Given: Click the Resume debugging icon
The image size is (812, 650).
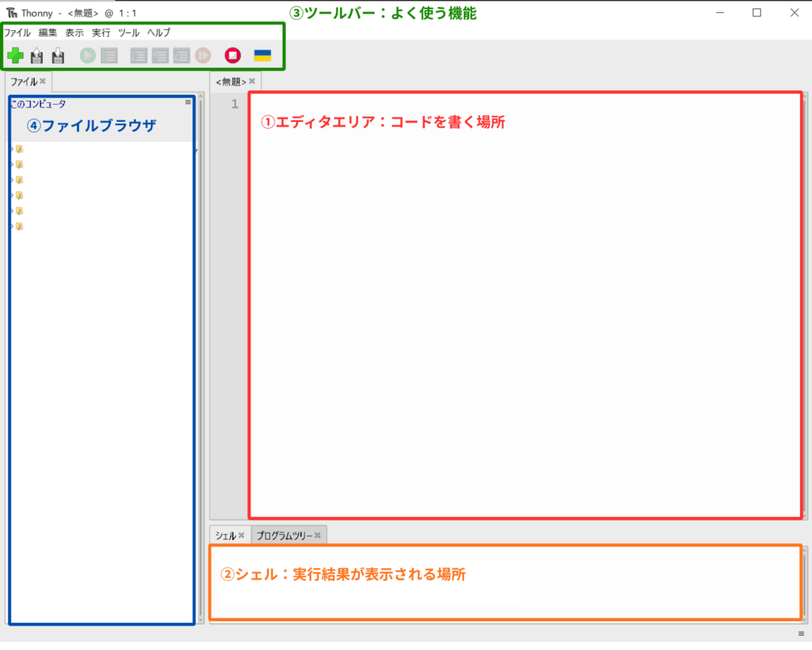Looking at the screenshot, I should (x=203, y=56).
